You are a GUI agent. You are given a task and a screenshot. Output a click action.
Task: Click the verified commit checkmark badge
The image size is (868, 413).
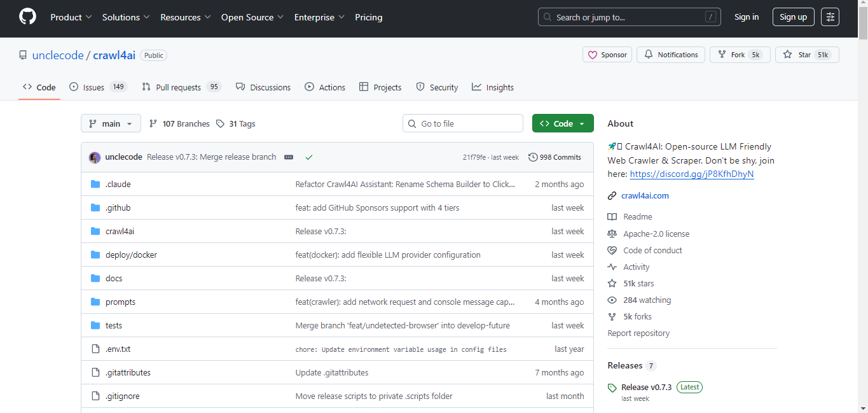[309, 157]
